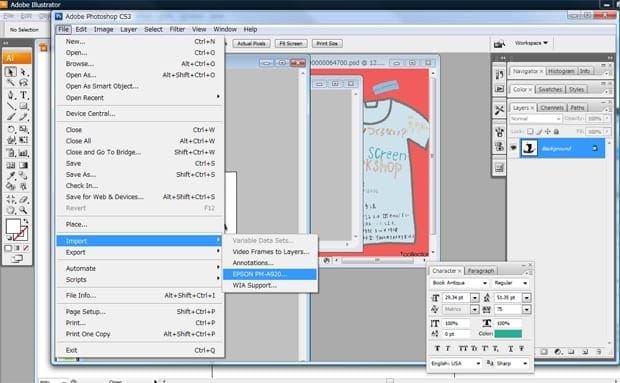Choose EPSON PM-A920 from Import submenu
This screenshot has height=383, width=620.
pos(270,274)
